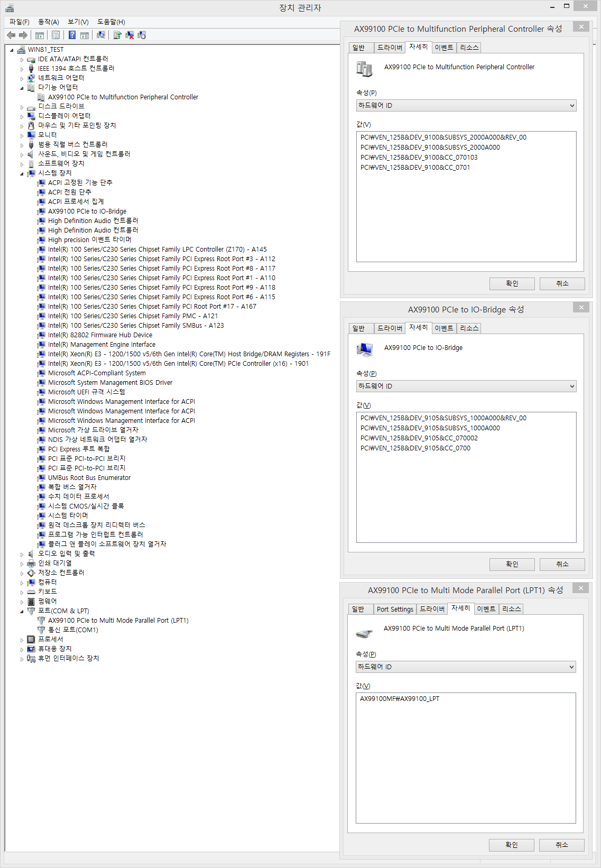Screen dimensions: 601x868
Task: Close the IO-Bridge properties dialog
Action: click(581, 307)
